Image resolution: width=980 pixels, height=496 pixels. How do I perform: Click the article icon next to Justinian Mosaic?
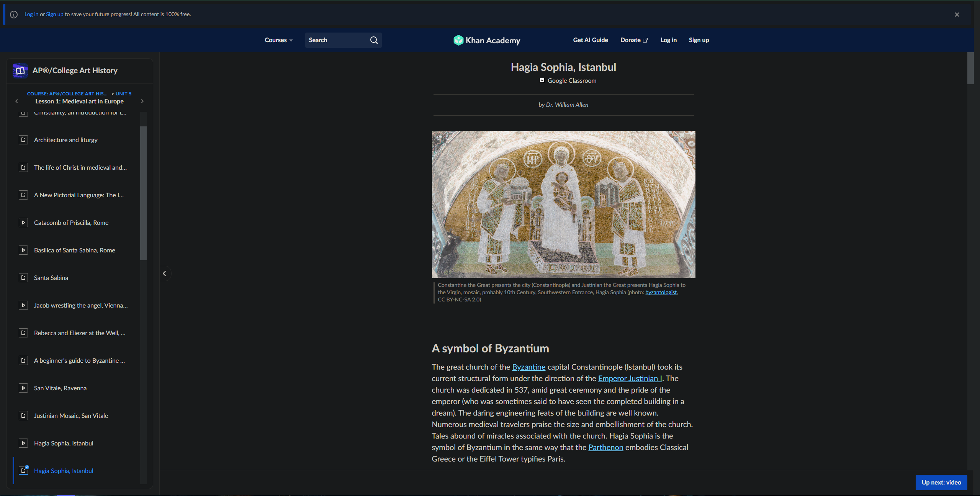click(23, 415)
